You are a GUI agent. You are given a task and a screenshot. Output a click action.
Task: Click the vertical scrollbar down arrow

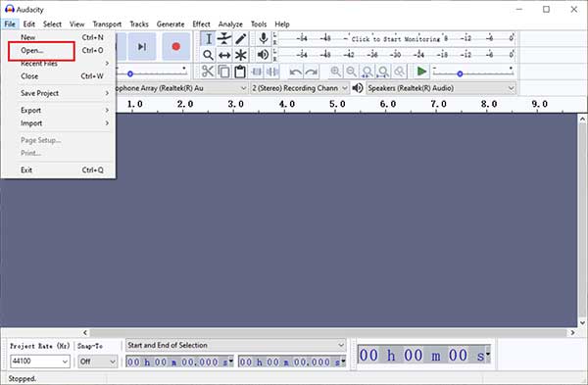582,322
